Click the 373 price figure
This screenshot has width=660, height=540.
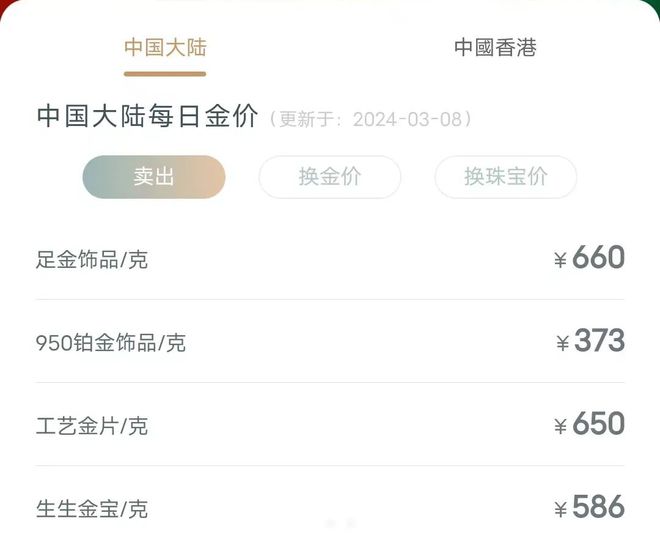(599, 340)
